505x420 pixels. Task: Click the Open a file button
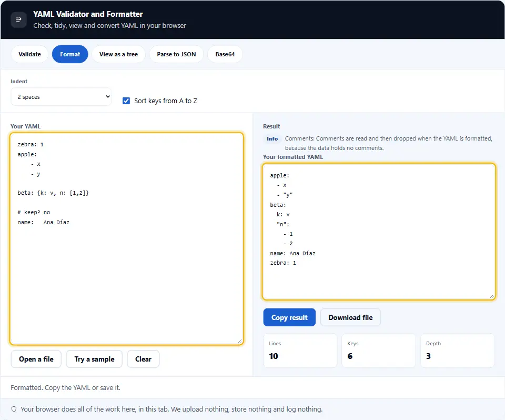(x=36, y=359)
